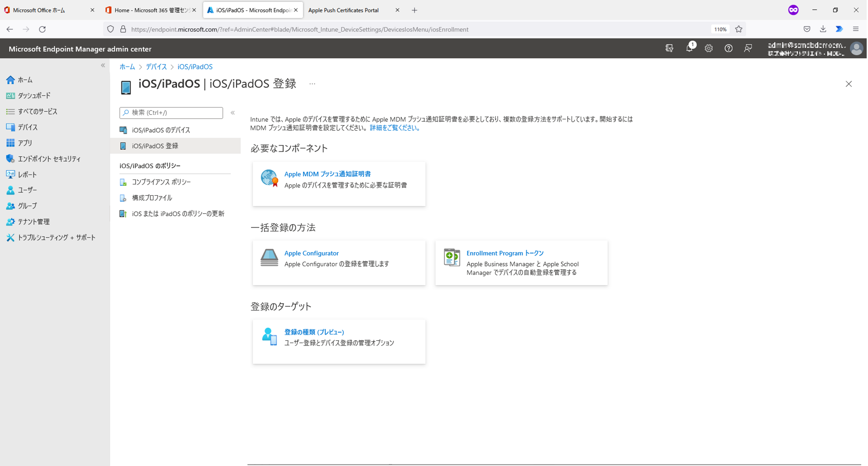Open the browser downloads panel
Screen dimensions: 868x466
pos(823,29)
